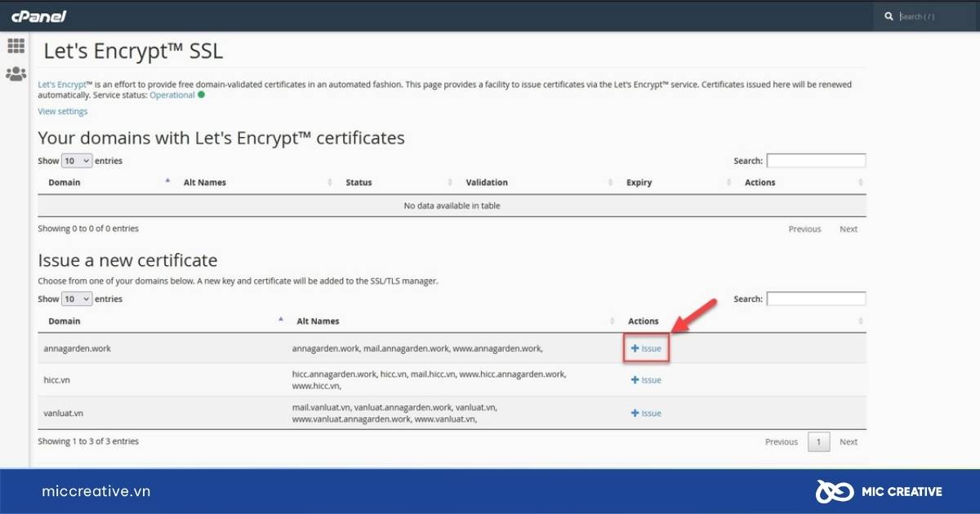This screenshot has height=514, width=980.
Task: Click alt names text for annagarden.work row
Action: click(x=417, y=348)
